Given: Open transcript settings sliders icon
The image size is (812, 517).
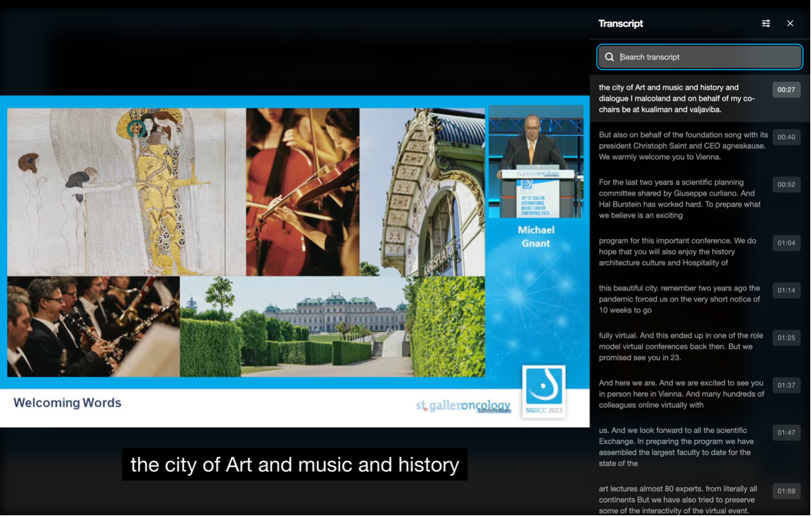Looking at the screenshot, I should point(766,23).
